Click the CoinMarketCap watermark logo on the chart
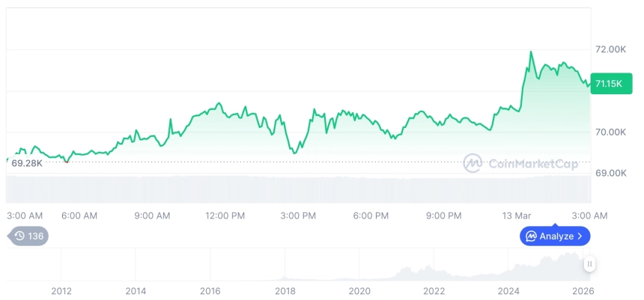Viewport: 644px width, 300px height. (473, 162)
